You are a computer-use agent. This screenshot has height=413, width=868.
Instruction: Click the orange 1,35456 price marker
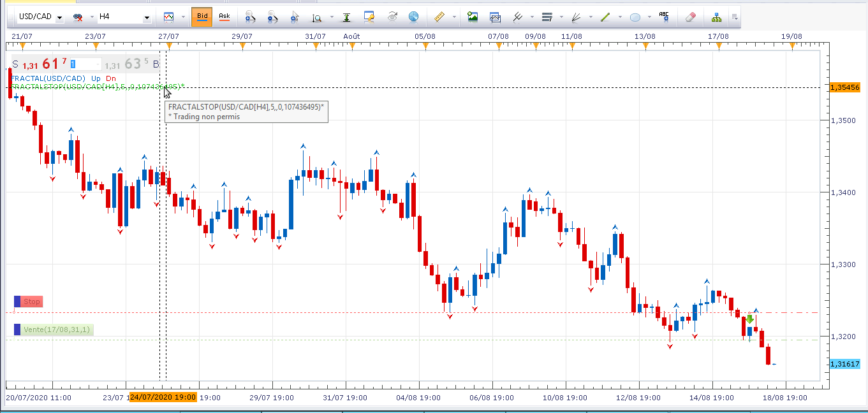coord(845,87)
